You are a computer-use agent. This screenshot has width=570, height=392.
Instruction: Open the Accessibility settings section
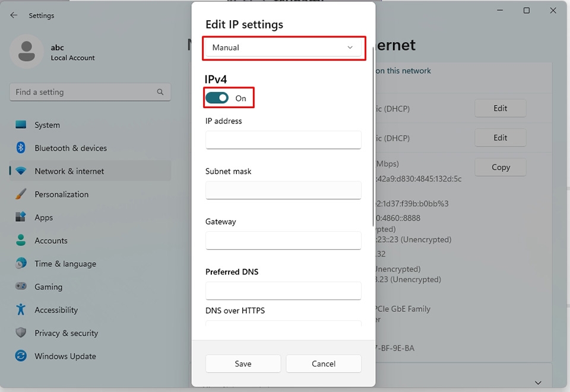[x=20, y=310]
